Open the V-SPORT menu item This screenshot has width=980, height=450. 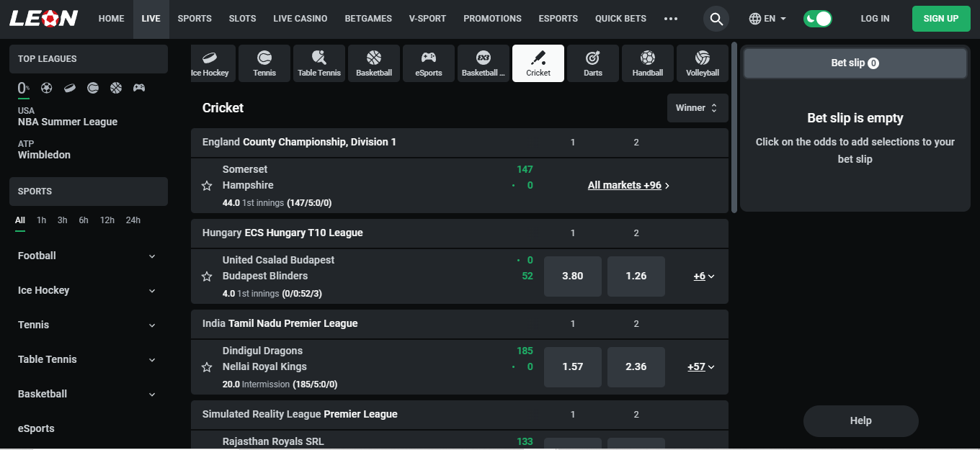tap(427, 19)
